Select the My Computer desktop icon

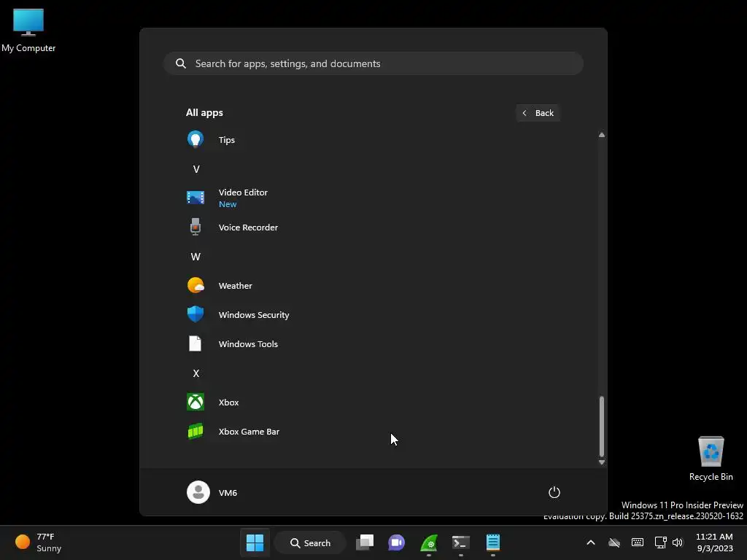pos(28,30)
